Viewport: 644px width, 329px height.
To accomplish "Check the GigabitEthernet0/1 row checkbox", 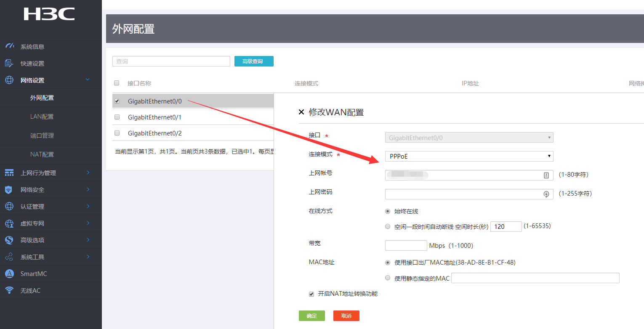I will [x=117, y=117].
